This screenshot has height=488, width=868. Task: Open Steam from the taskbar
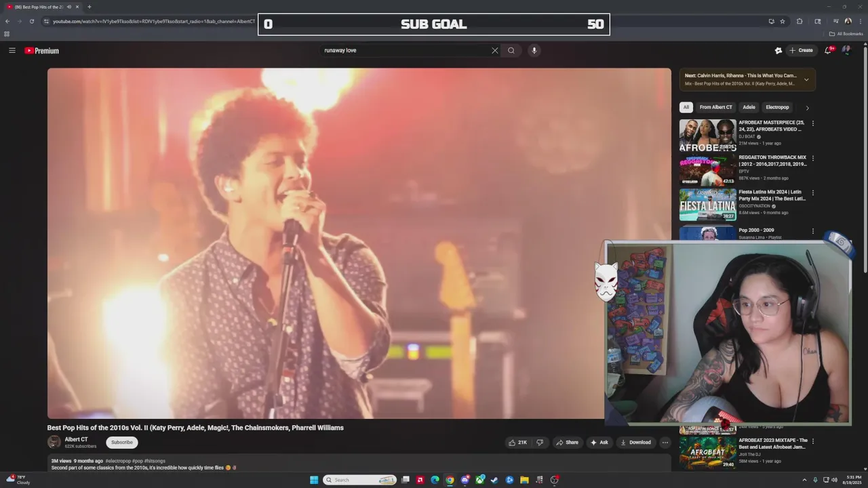point(494,480)
